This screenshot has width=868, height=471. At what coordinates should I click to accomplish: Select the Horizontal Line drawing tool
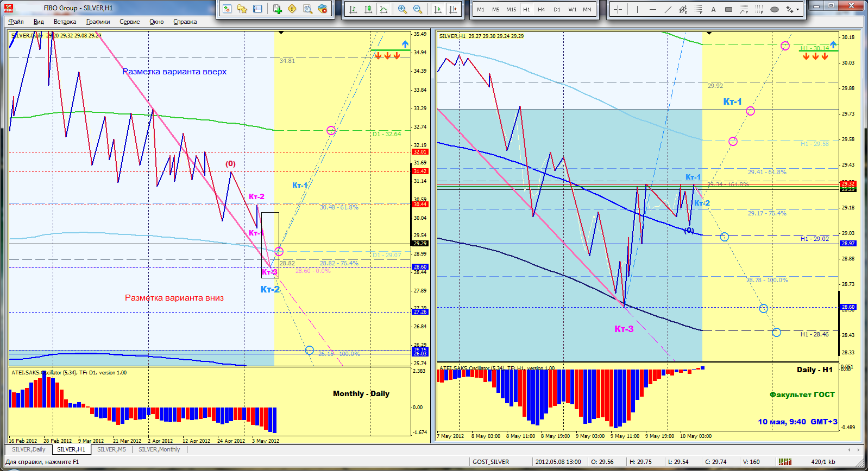[x=652, y=9]
